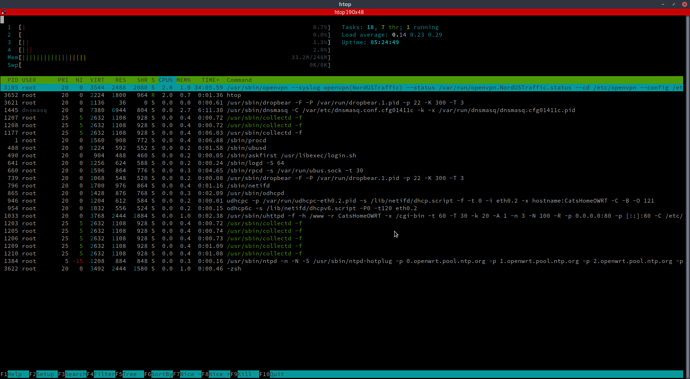Click the CPU 4 usage meter
Viewport: 690px width, 379px height.
click(x=169, y=50)
